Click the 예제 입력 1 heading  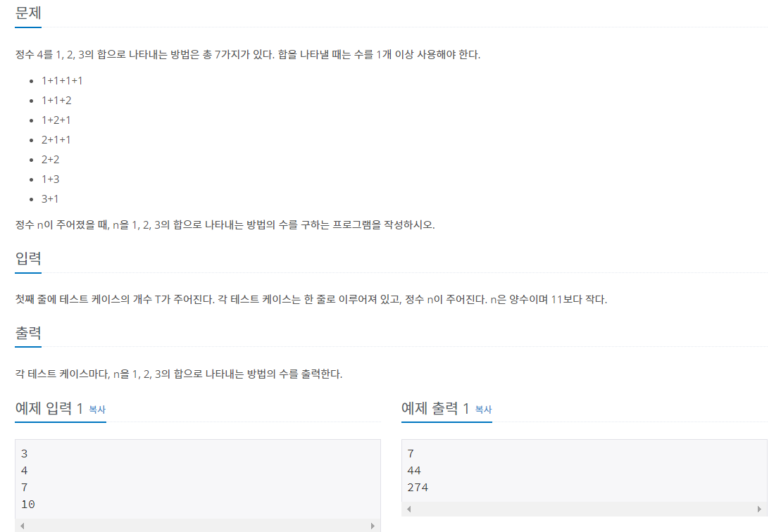tap(49, 409)
